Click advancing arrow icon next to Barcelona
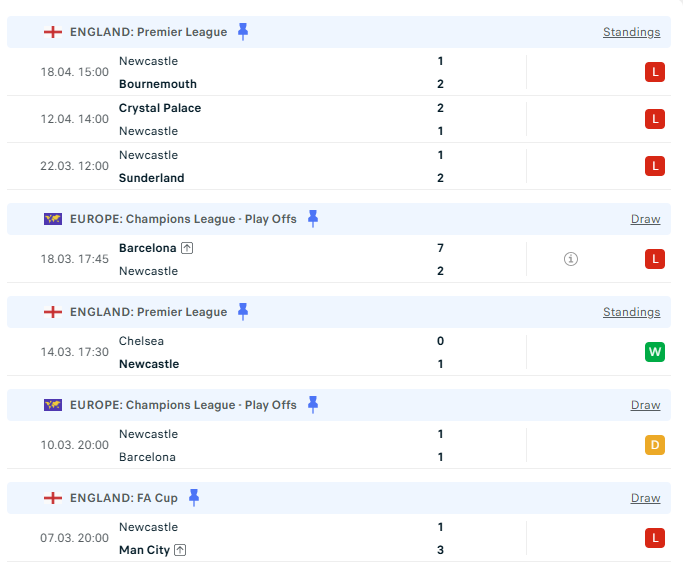683x563 pixels. pos(187,248)
